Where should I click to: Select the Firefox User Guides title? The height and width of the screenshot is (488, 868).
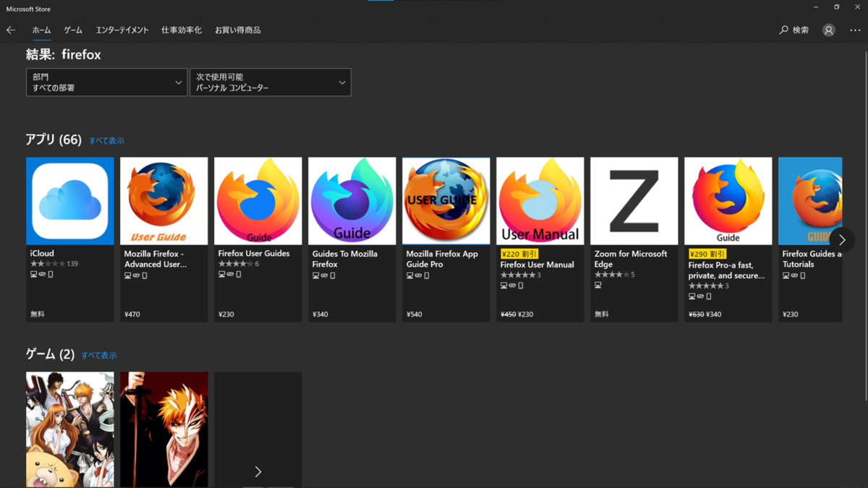(254, 254)
